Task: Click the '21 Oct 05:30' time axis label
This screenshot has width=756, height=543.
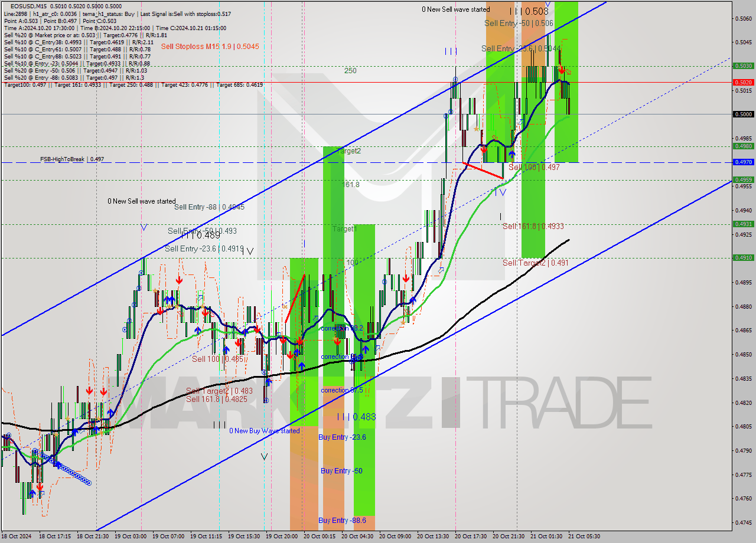Action: [x=584, y=536]
